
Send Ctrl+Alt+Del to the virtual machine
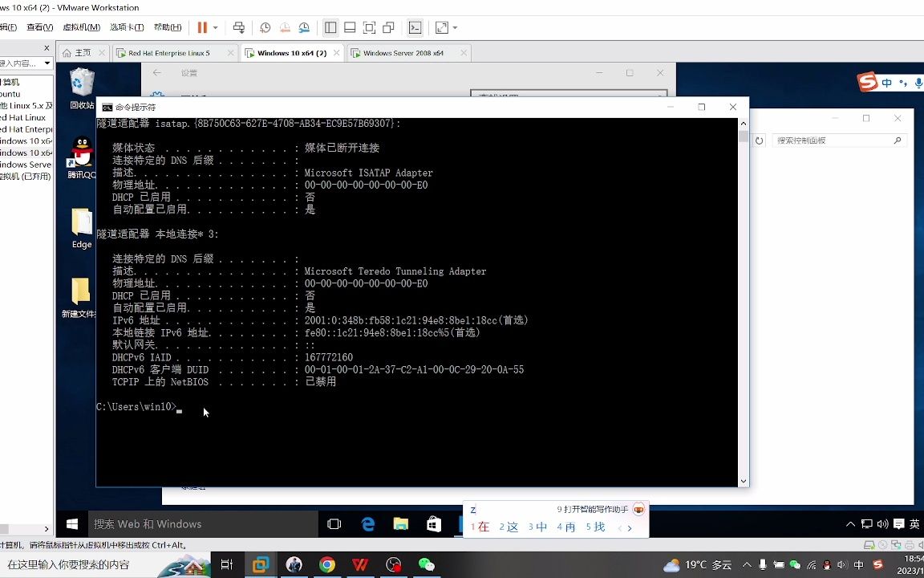click(239, 27)
